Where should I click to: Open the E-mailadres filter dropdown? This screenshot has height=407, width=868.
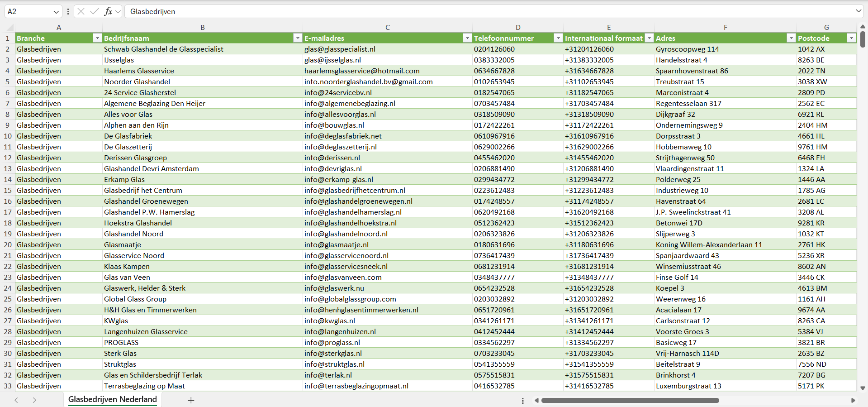click(467, 38)
